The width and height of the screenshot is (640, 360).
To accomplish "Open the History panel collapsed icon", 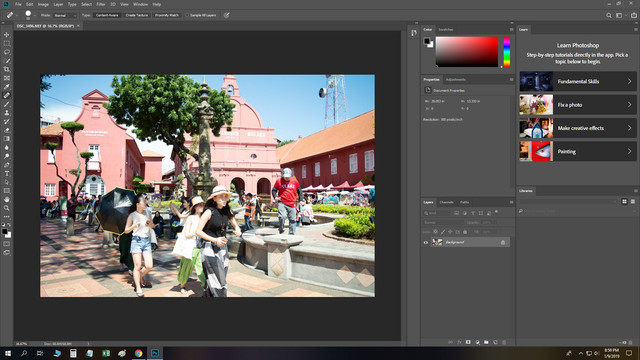I will click(x=414, y=33).
